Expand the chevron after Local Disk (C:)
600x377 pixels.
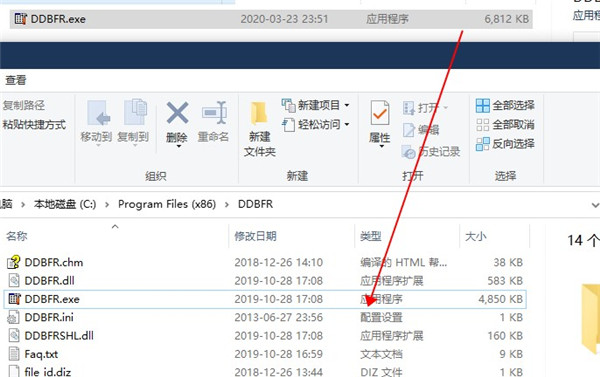tap(107, 205)
